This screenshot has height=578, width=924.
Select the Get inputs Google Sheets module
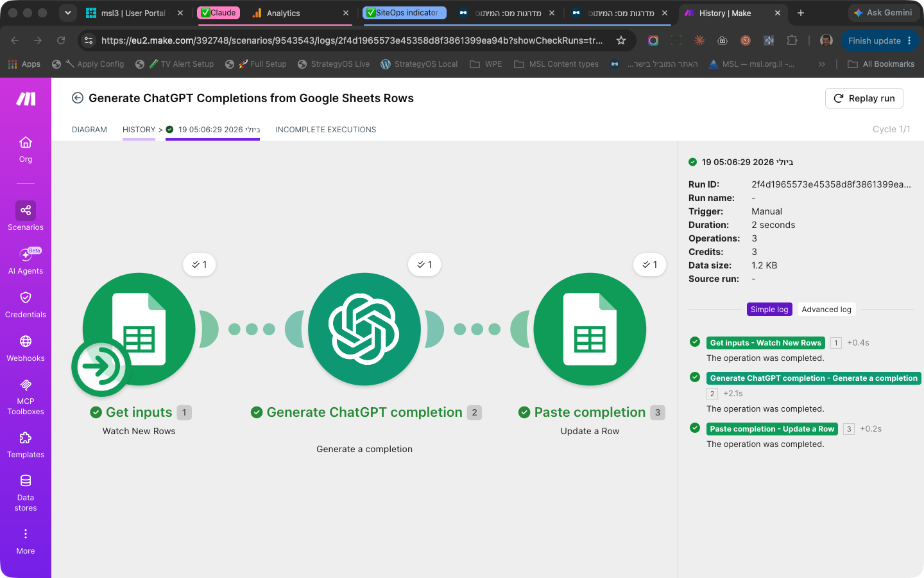click(139, 329)
